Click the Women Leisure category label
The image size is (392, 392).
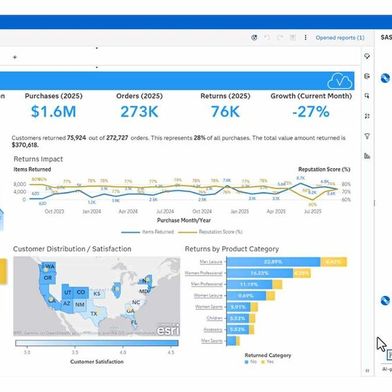[208, 296]
